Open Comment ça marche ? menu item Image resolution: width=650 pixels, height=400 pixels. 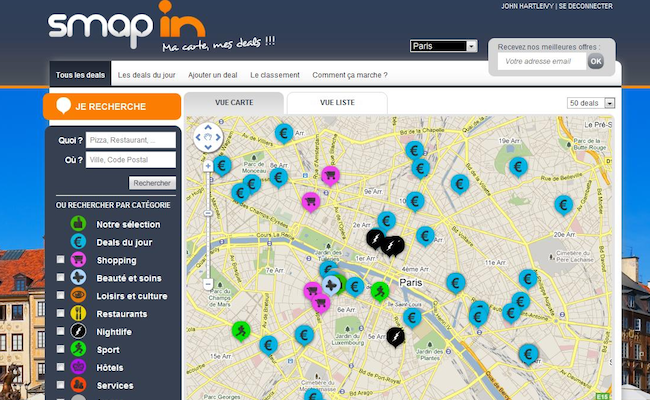350,75
